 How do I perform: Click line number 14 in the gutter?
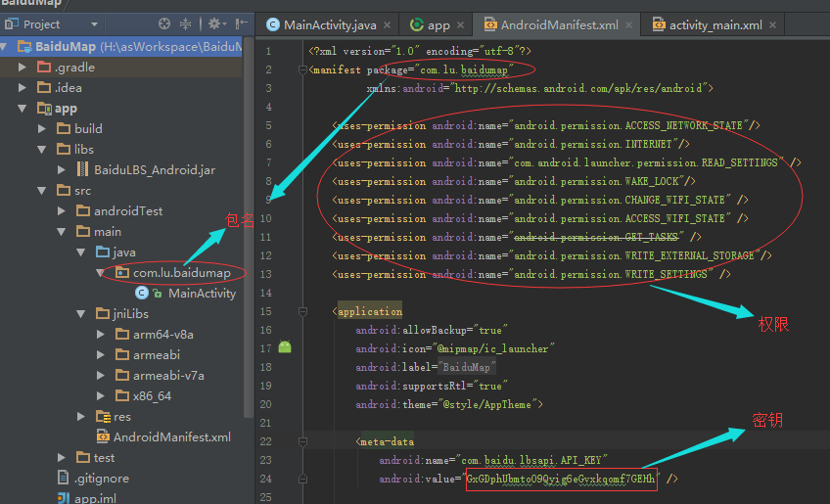(x=265, y=293)
